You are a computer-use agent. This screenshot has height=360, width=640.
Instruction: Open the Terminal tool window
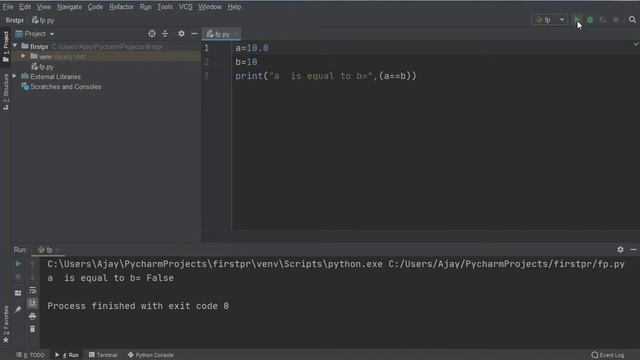tap(103, 355)
